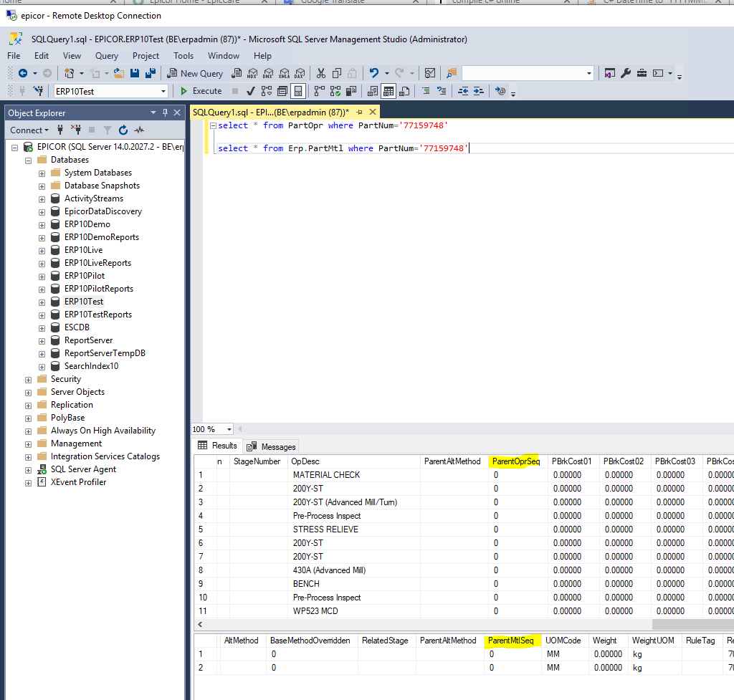Click the Disconnect icon in Object Explorer
Screen dimensions: 734x700
point(76,130)
